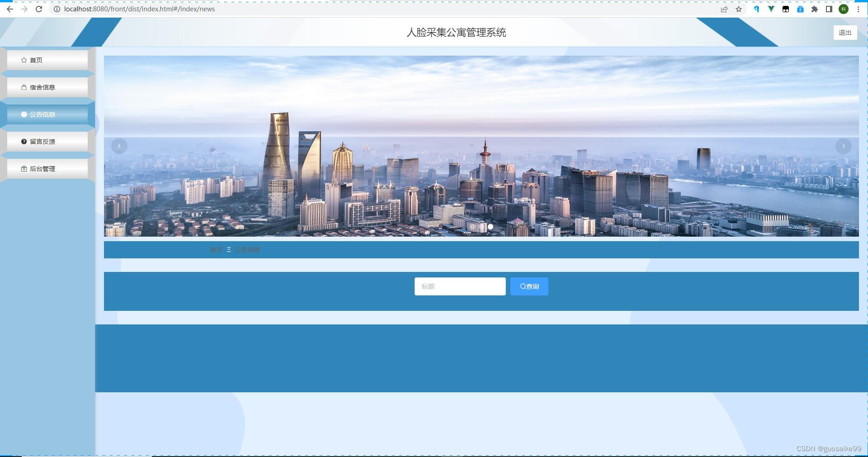Screen dimensions: 868x457
Task: Reload the page with refresh icon
Action: pos(39,9)
